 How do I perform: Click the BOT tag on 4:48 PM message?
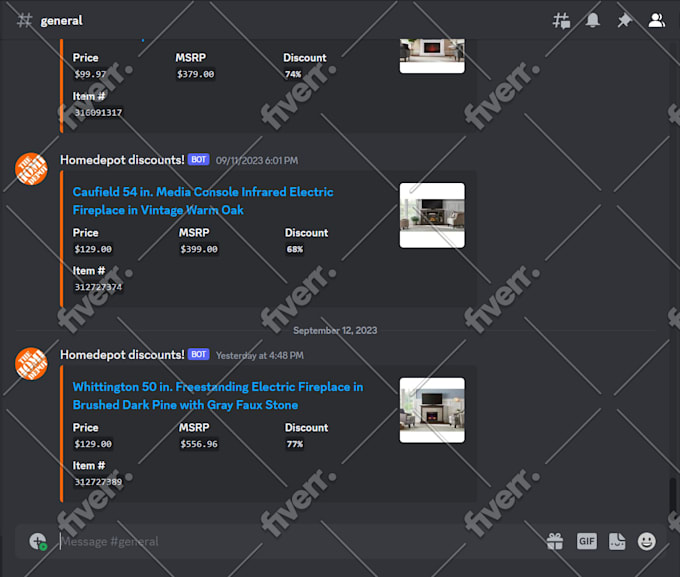point(199,354)
